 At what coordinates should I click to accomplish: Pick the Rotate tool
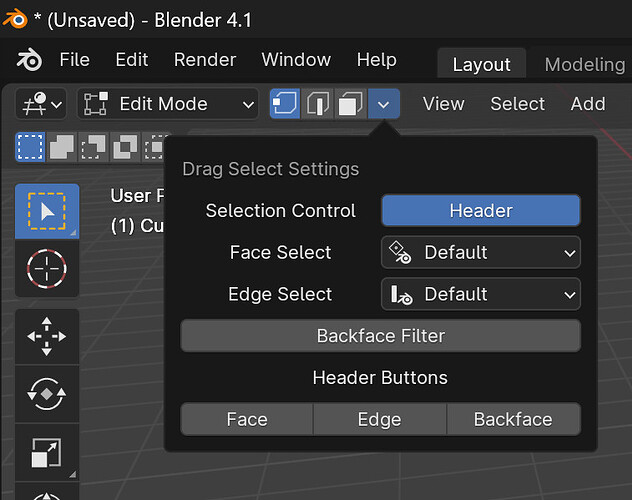(x=47, y=394)
